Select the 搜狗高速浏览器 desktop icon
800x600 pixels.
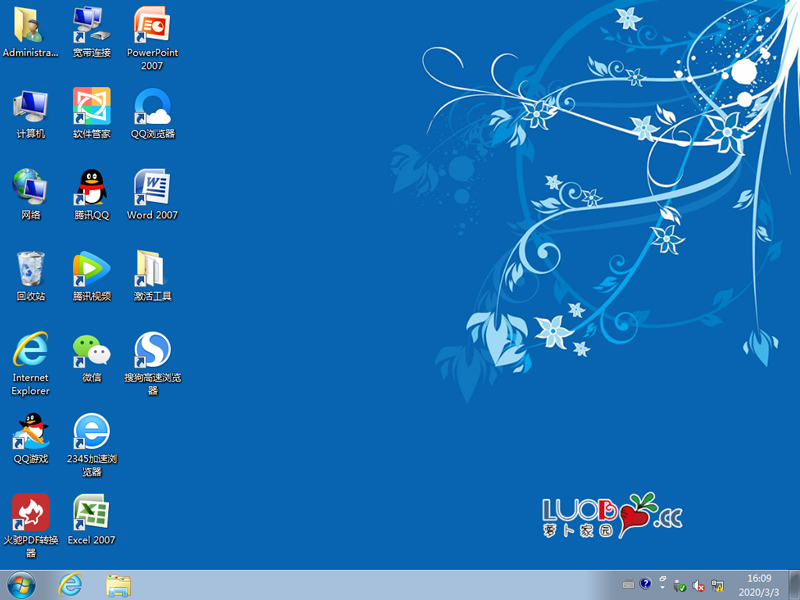point(152,350)
